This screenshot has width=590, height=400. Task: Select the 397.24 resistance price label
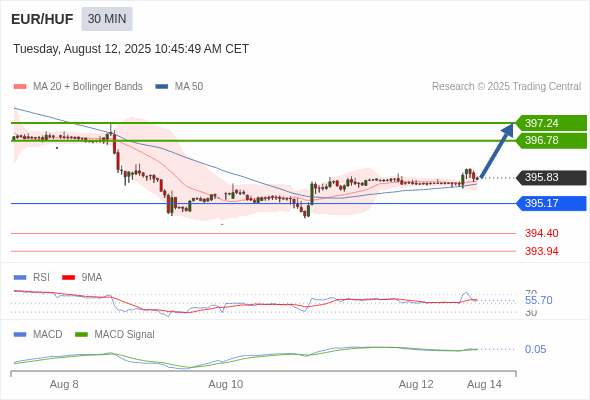click(x=551, y=123)
